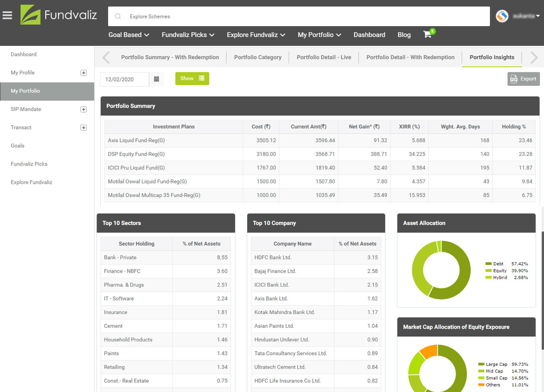Click DSP Equity Fund-Reg(G) row name
The image size is (544, 392).
point(136,154)
